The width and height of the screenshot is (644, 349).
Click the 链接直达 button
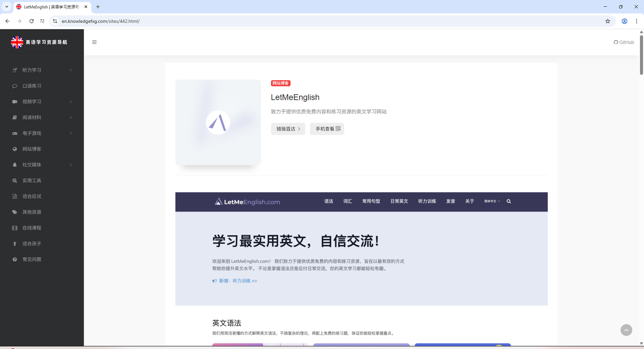[x=288, y=129]
